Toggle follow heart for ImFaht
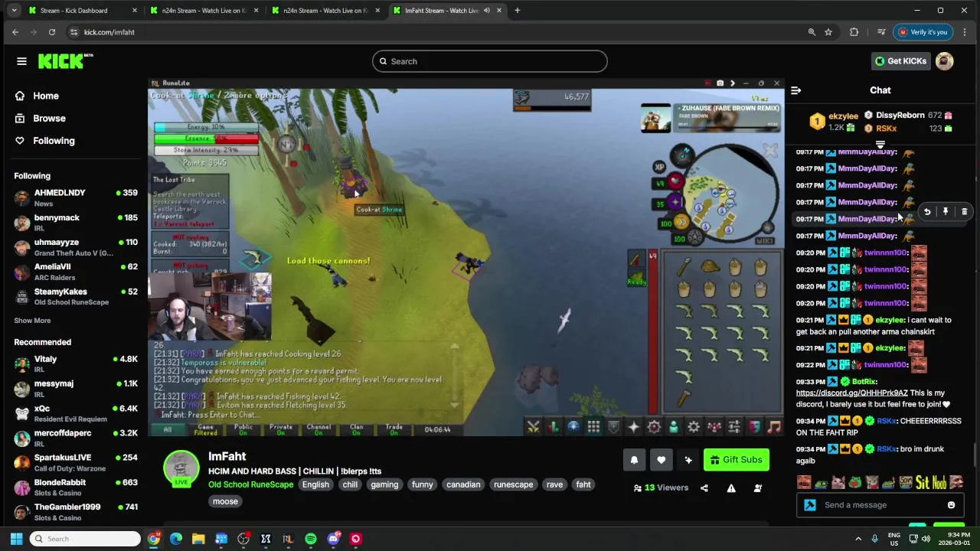 click(x=661, y=460)
